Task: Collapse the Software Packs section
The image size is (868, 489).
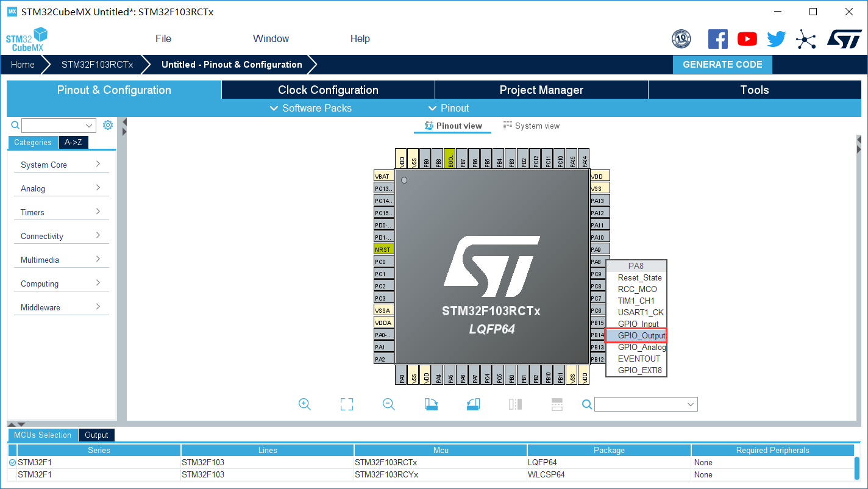Action: (x=311, y=108)
